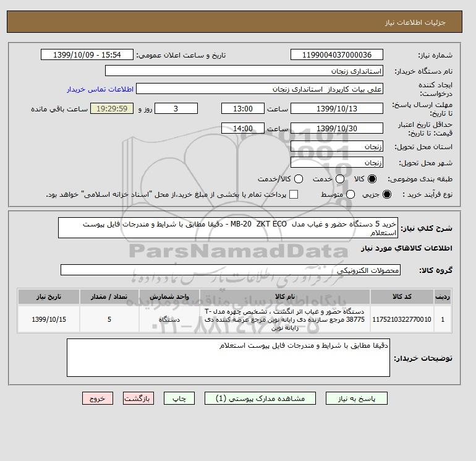Click the بازگشت back button
The image size is (476, 461).
(x=138, y=399)
